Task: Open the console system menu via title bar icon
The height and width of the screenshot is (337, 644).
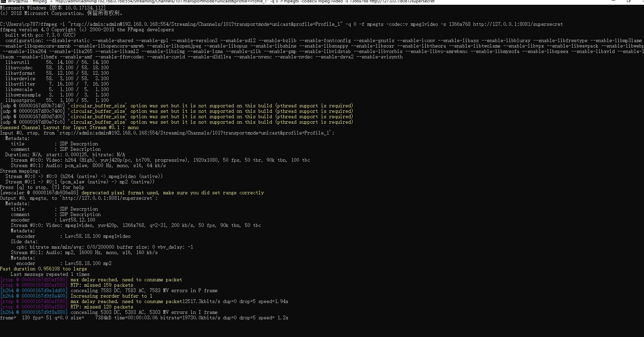Action: point(3,2)
